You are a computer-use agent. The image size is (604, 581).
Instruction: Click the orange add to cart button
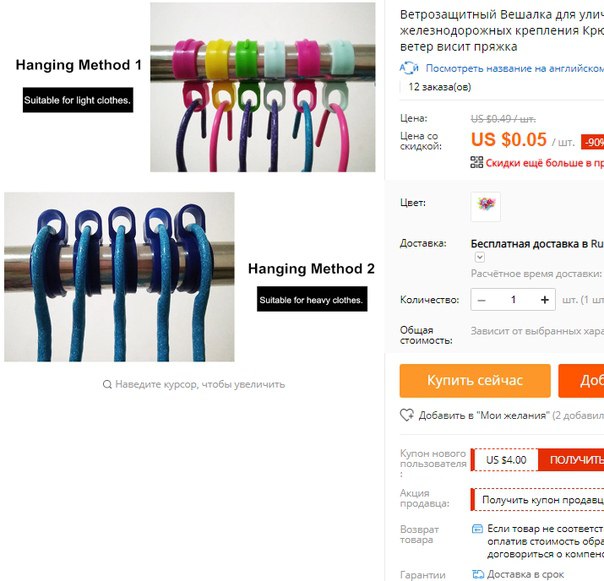(x=581, y=381)
